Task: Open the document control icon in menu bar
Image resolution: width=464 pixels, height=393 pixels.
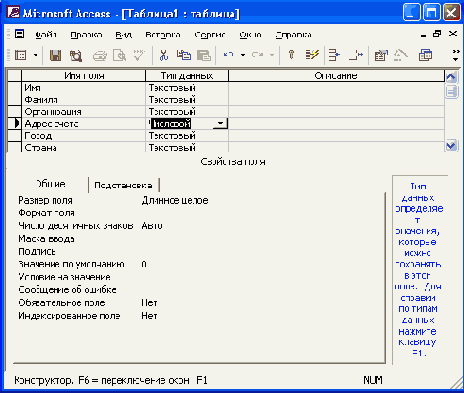Action: click(19, 34)
